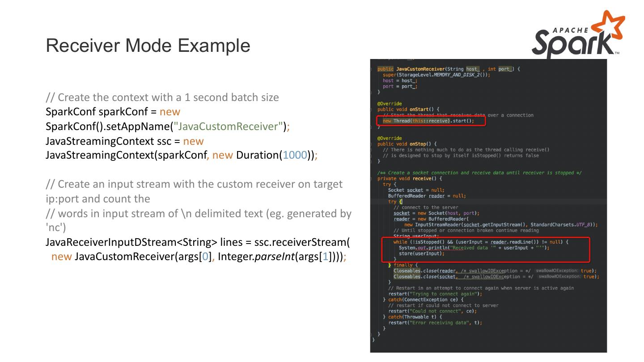Click the 'System.out.println("Received data' line
644x362 pixels.
474,248
